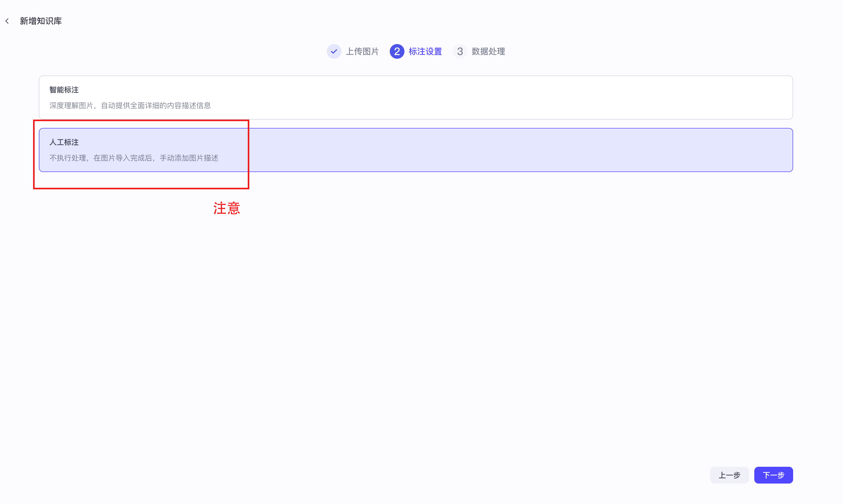Click the number 3 in stepper
This screenshot has height=504, width=843.
460,52
